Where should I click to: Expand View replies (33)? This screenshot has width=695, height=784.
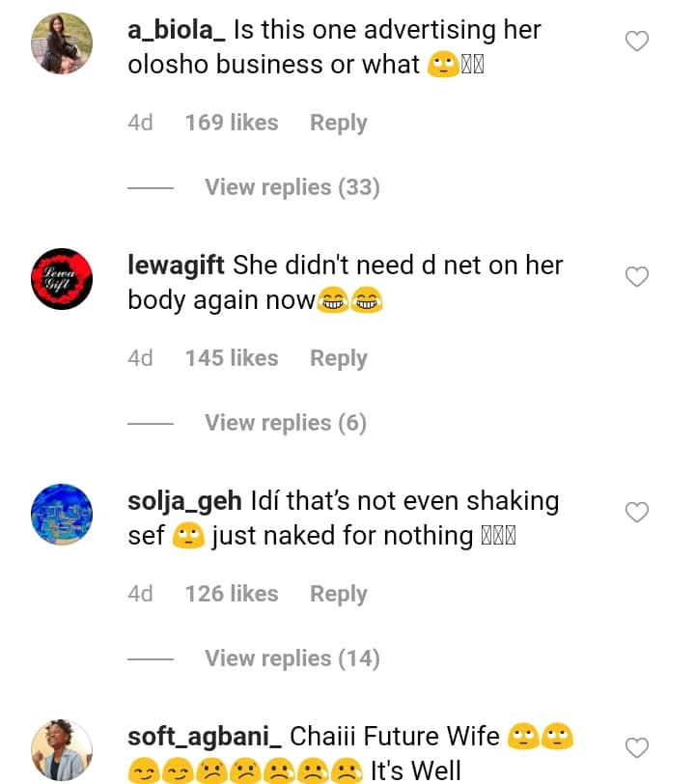click(x=292, y=187)
